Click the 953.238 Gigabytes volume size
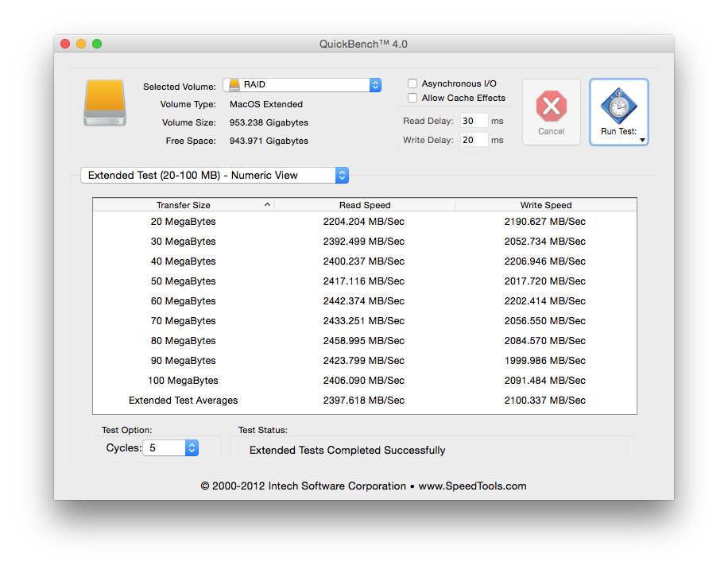The height and width of the screenshot is (573, 728). coord(269,122)
